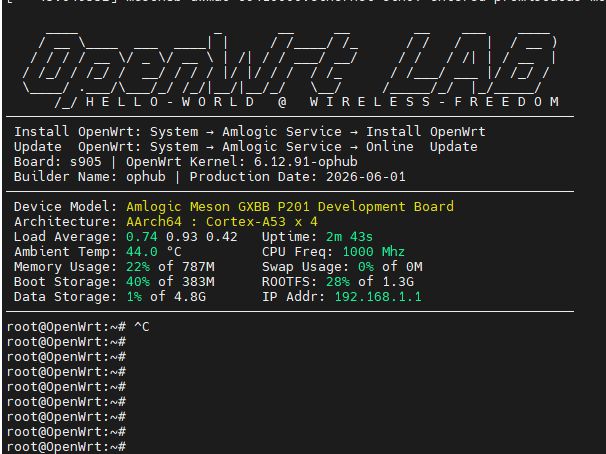Click the 'Install OpenWrt: System' text line
The image size is (606, 454).
point(250,132)
